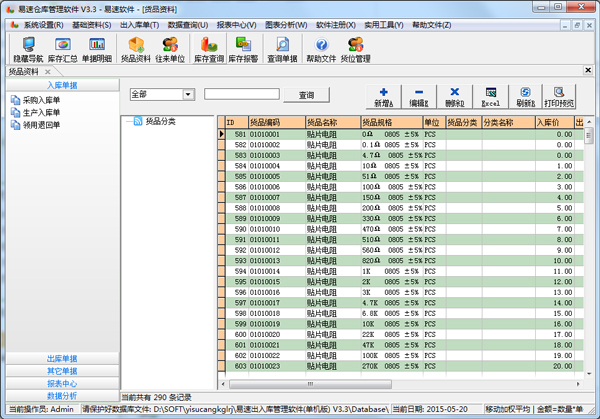Click the 新增 add record button
Image resolution: width=600 pixels, height=419 pixels.
[x=383, y=96]
